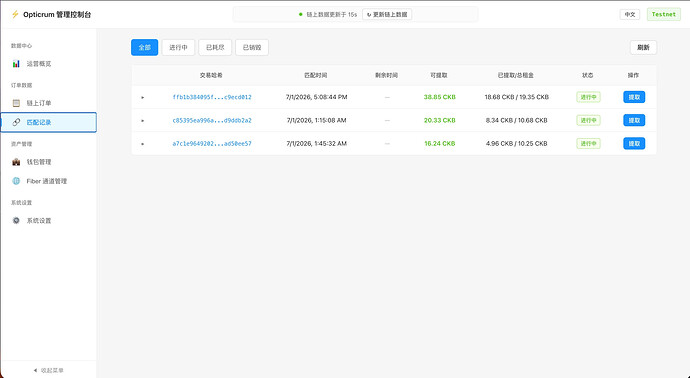
Task: Click the 16.24 CKB withdrawable amount
Action: 440,143
